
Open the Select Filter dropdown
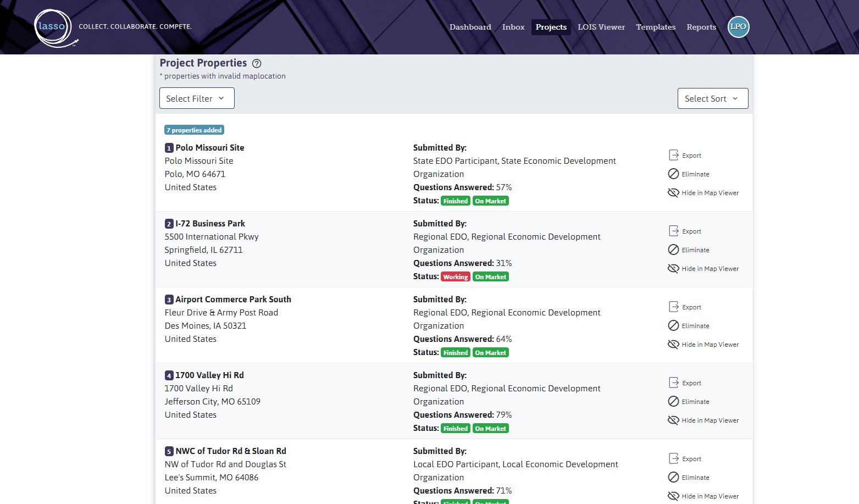(196, 98)
